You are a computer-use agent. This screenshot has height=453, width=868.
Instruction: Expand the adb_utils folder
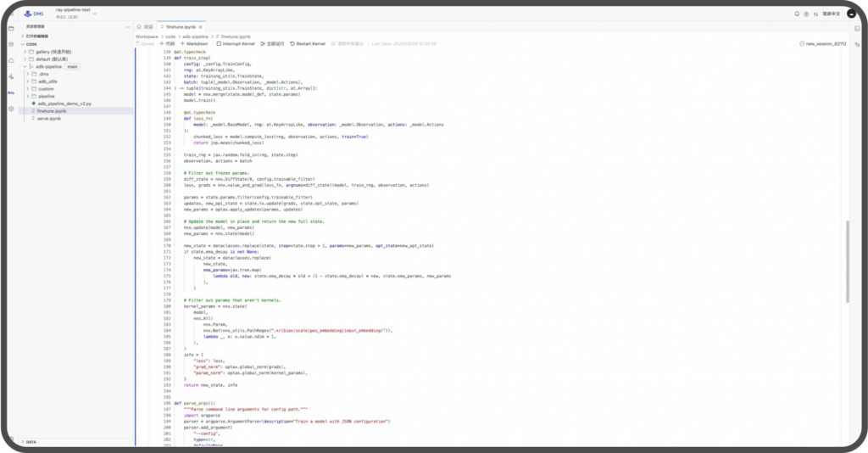click(31, 81)
